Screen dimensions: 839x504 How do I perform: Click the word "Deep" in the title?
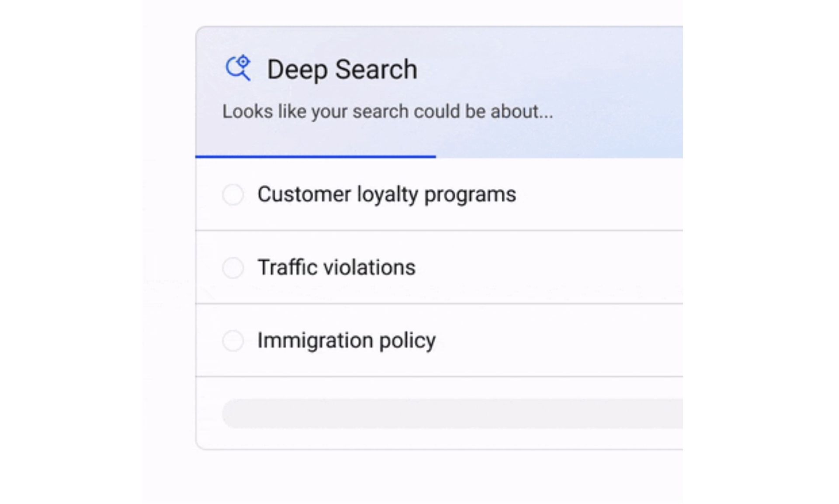[x=297, y=69]
